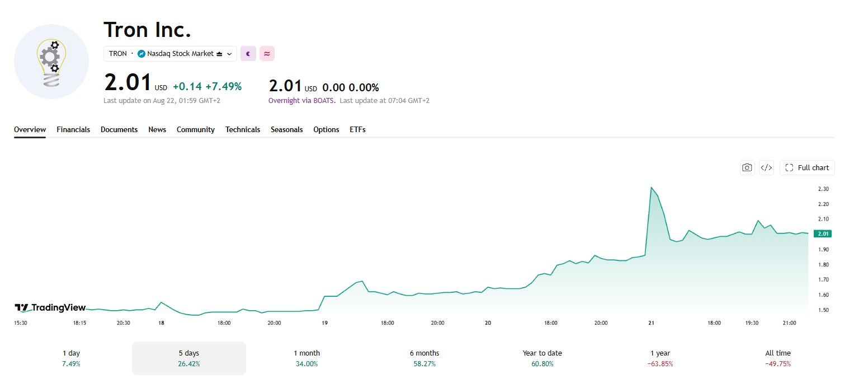Click the 2.30 price axis label
This screenshot has height=383, width=868.
pyautogui.click(x=823, y=189)
